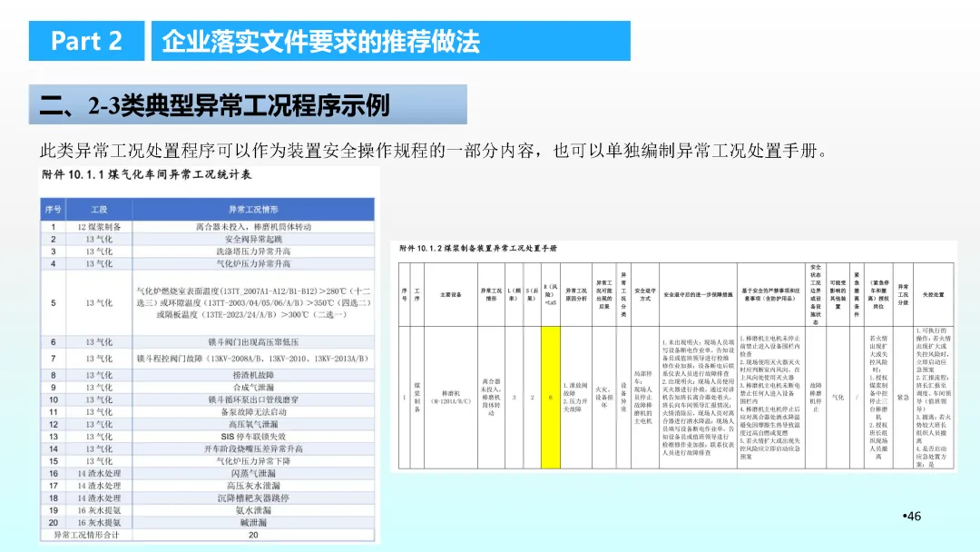Click the heading '二、2-3类典型异常工况程序示例'
Screen dimensions: 980x552
click(x=214, y=105)
